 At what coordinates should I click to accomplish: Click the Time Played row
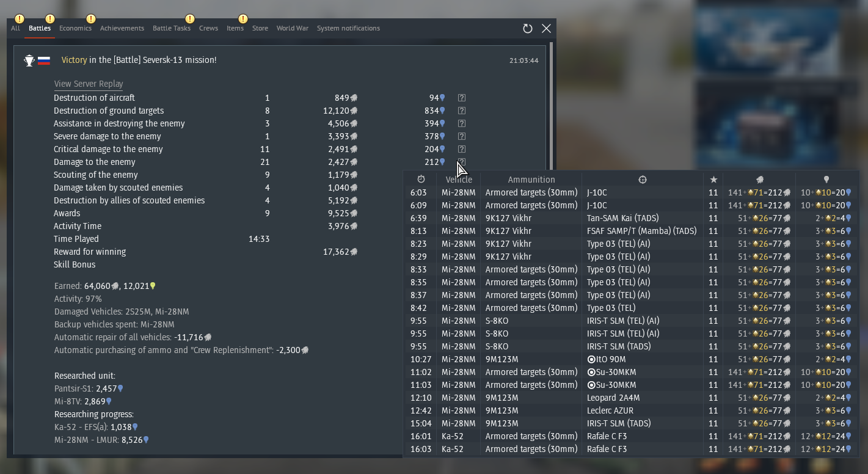[162, 239]
